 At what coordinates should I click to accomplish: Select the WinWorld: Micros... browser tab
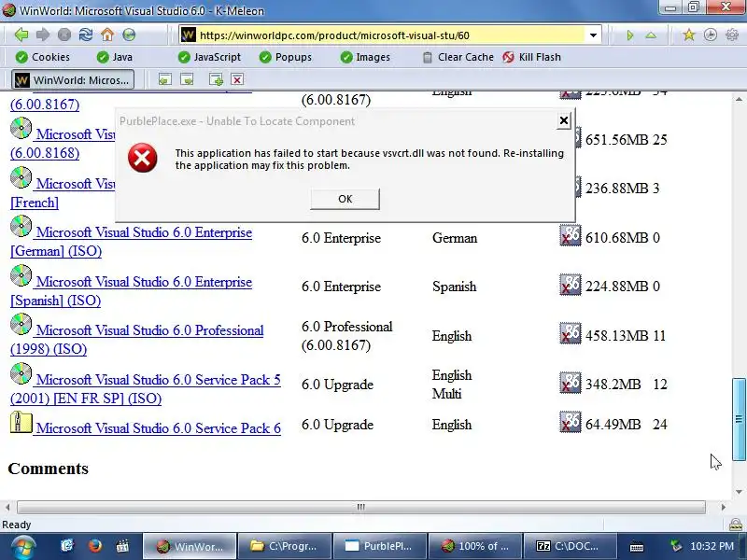73,79
